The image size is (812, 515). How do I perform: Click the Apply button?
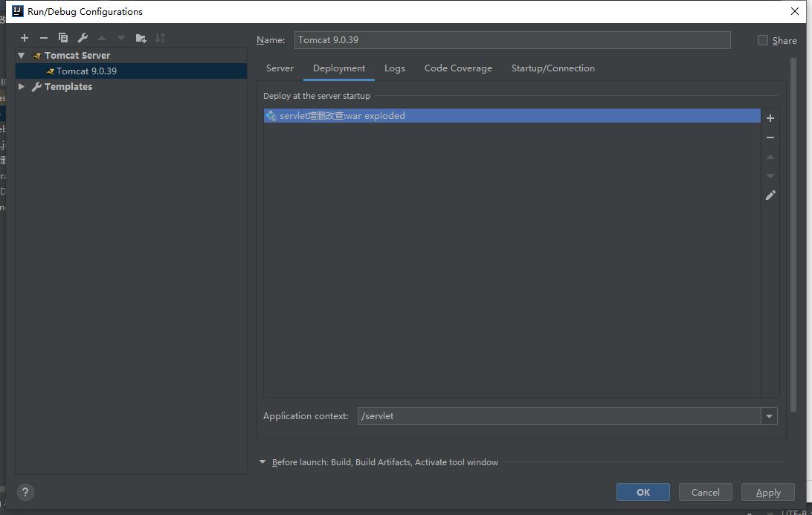tap(767, 492)
